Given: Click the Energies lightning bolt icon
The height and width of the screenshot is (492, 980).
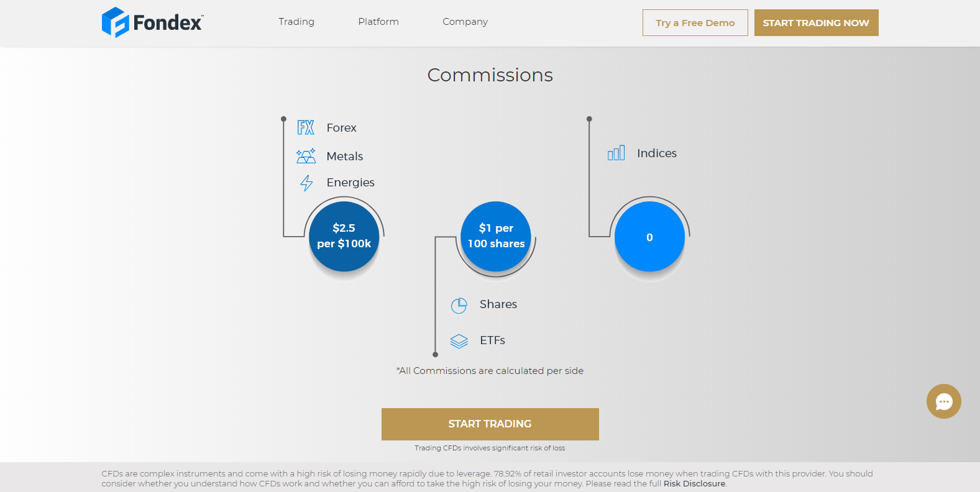Looking at the screenshot, I should [306, 183].
